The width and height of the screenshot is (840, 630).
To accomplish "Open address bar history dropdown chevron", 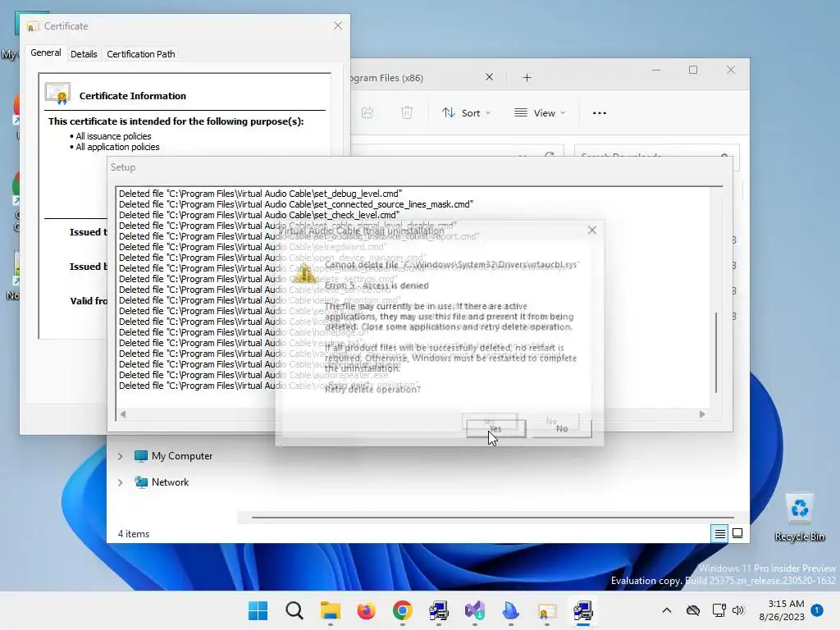I will (523, 155).
